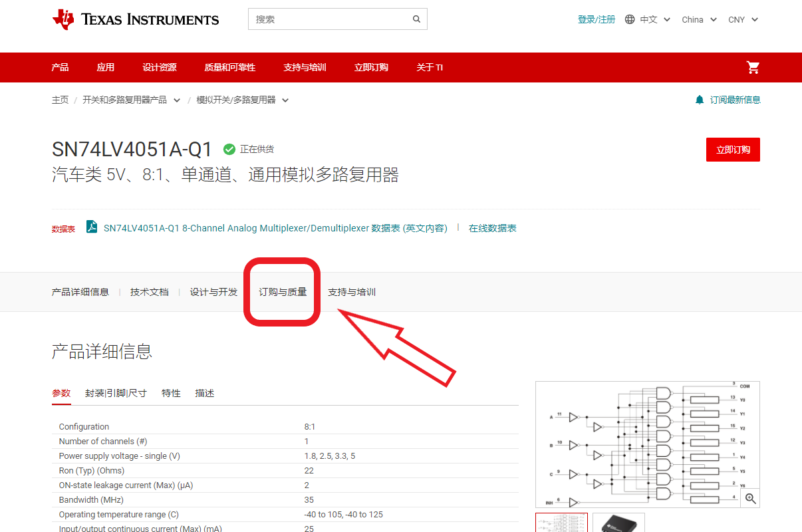Click Power supply voltage - single (V)
This screenshot has width=802, height=532.
tap(285, 456)
